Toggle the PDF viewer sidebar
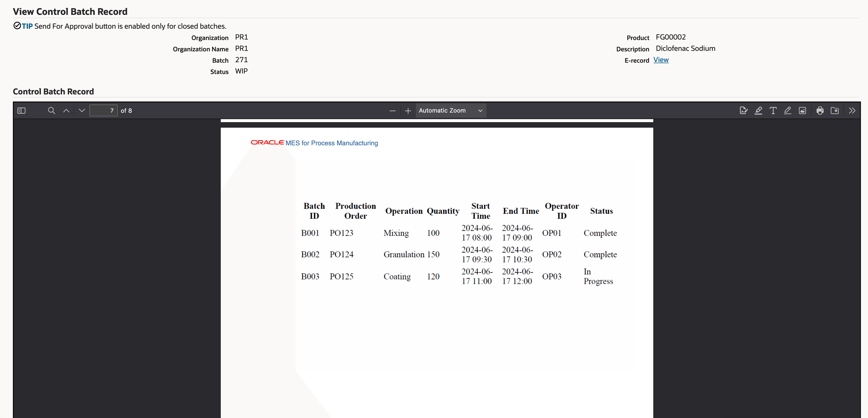Screen dimensions: 868x418 click(21, 110)
